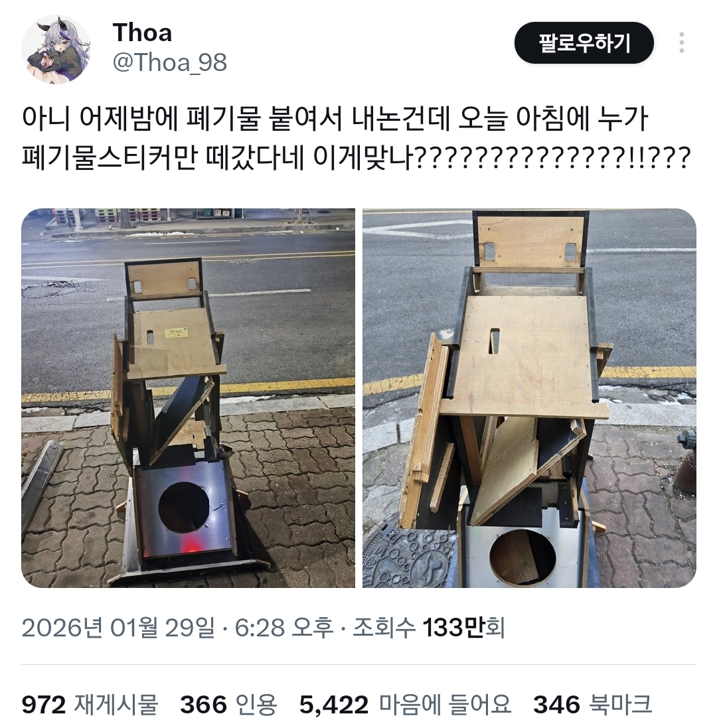Click the yellow sticker on the left photo

coord(177,332)
